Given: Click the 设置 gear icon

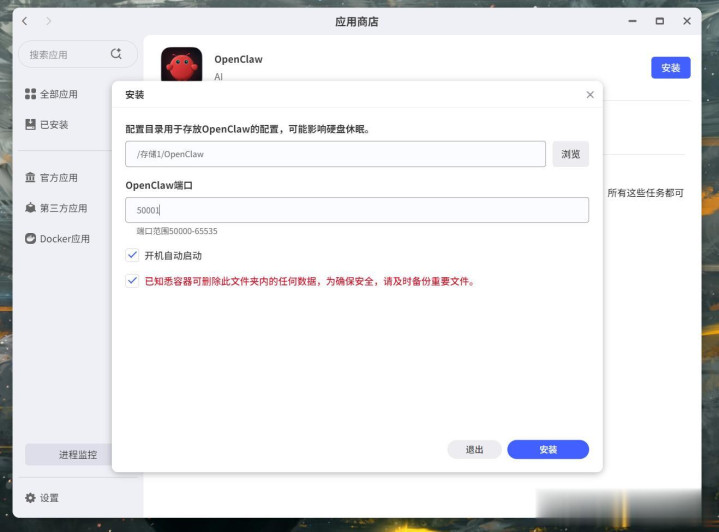Looking at the screenshot, I should [30, 498].
